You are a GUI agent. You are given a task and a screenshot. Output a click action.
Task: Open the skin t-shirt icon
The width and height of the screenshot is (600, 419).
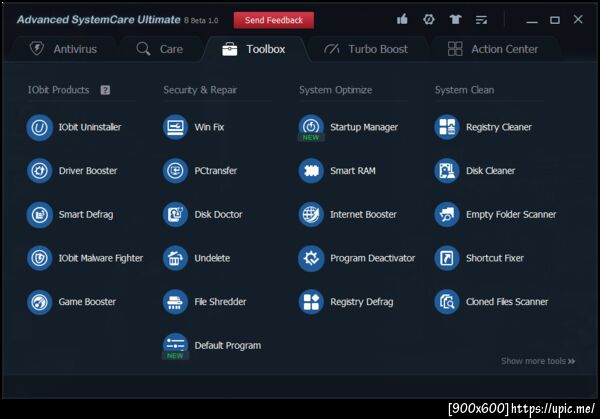(455, 19)
